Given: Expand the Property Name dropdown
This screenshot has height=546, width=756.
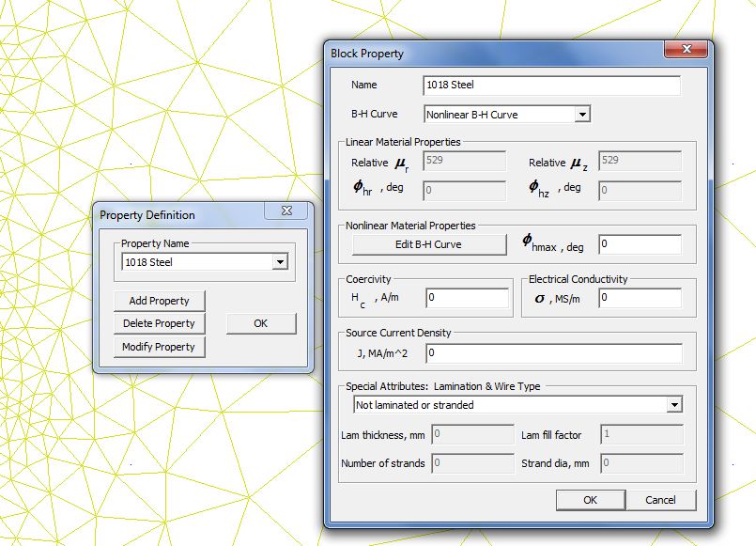Looking at the screenshot, I should point(279,263).
